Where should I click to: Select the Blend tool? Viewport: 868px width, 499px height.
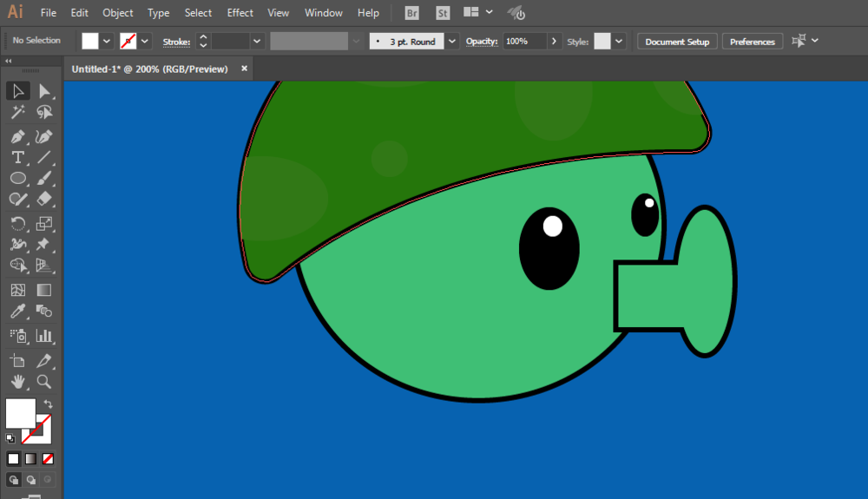(x=44, y=312)
